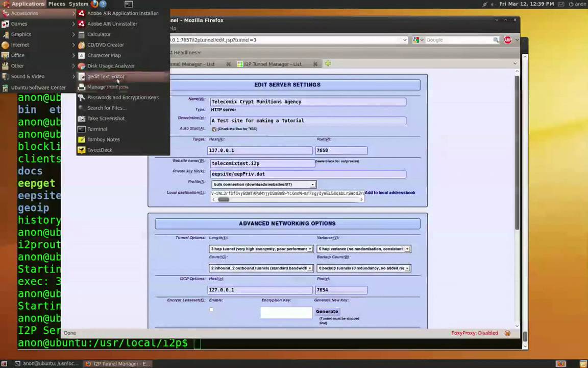Screen dimensions: 588x368
Task: Toggle Auto Start checkbox
Action: (214, 129)
